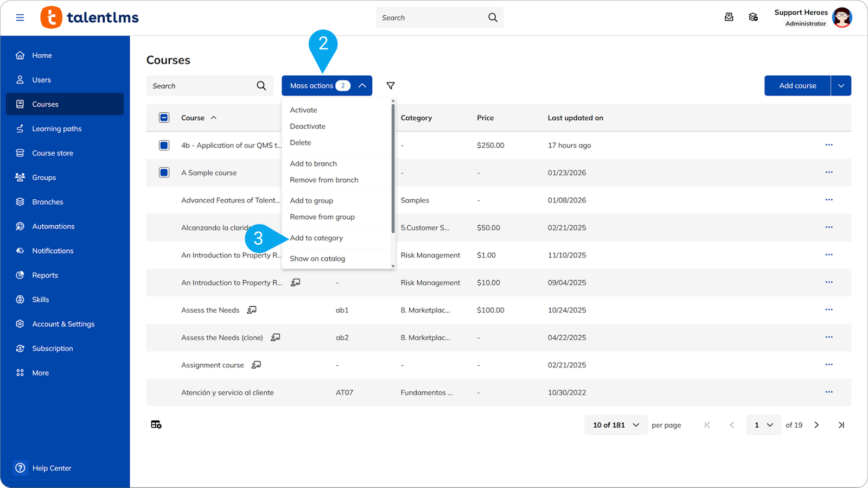Open the messages inbox icon
This screenshot has height=488, width=868.
729,17
